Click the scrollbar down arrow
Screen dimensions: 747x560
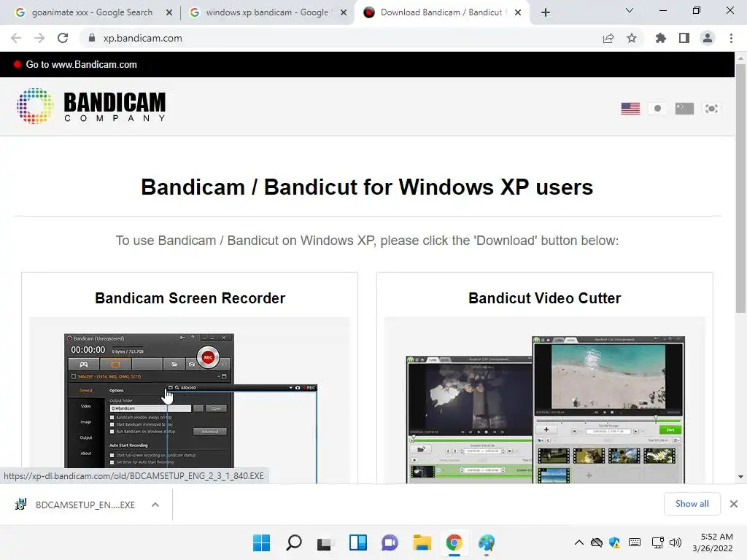click(x=740, y=477)
